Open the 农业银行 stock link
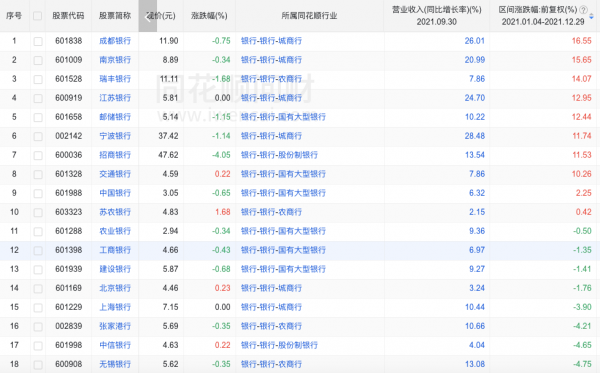 point(115,231)
